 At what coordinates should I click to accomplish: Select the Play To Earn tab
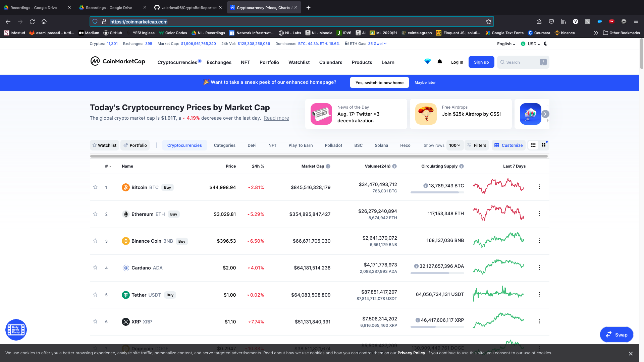pyautogui.click(x=301, y=145)
